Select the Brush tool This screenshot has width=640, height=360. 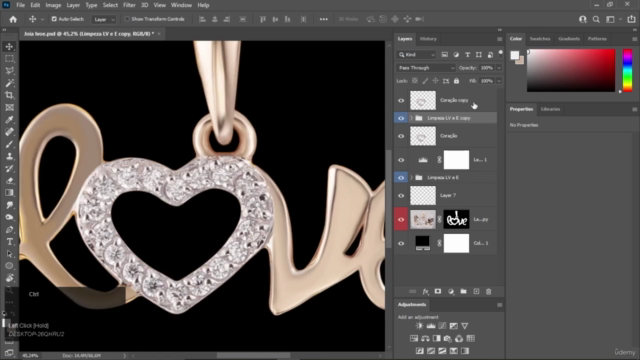coord(9,144)
